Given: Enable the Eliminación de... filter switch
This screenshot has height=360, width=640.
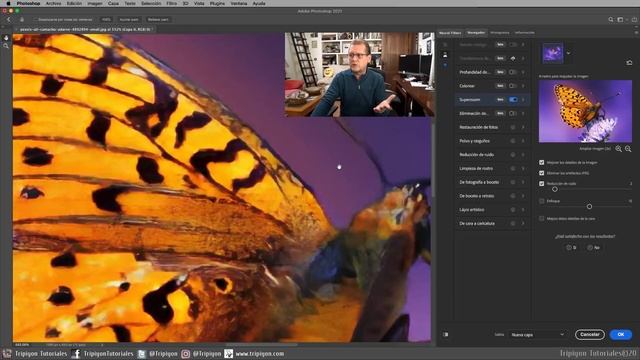Looking at the screenshot, I should point(513,113).
